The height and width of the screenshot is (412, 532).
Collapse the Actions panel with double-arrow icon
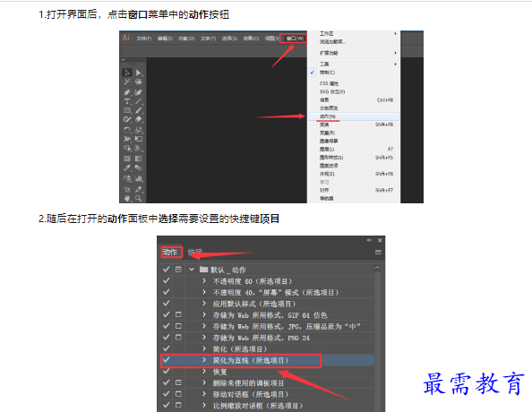pos(369,240)
